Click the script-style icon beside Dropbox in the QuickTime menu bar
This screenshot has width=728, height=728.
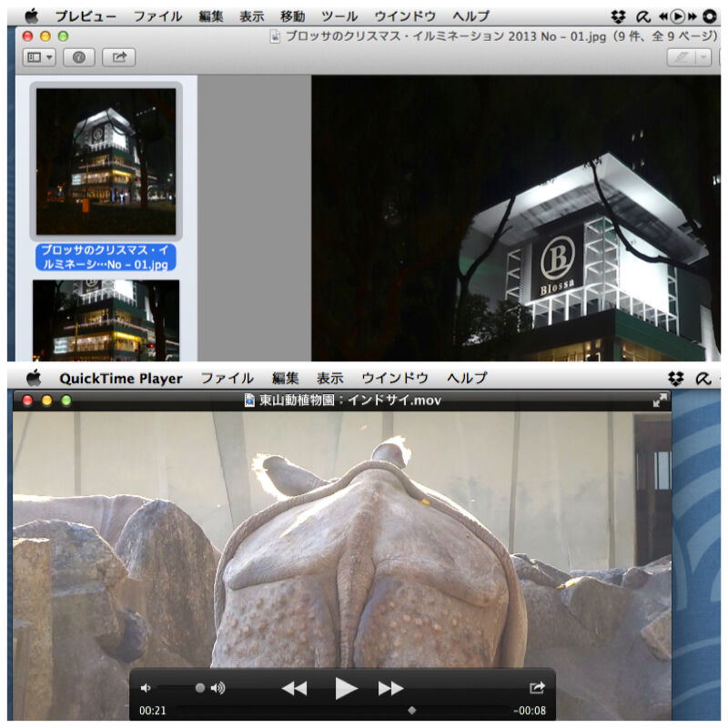point(703,379)
